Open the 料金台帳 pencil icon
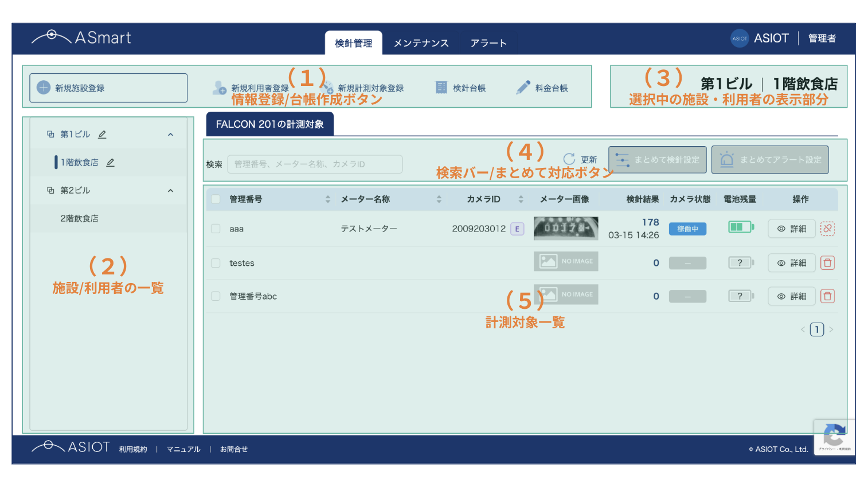The height and width of the screenshot is (487, 868). click(x=523, y=88)
